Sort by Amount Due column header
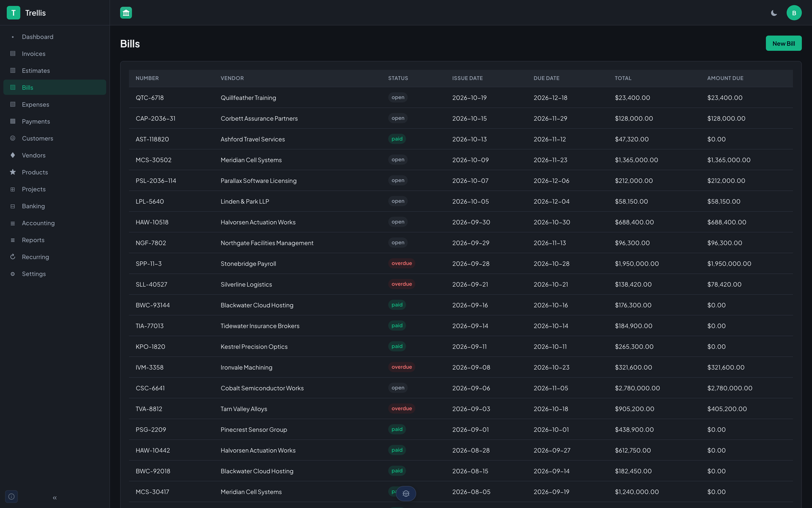Screen dimensions: 812x508 [x=725, y=78]
